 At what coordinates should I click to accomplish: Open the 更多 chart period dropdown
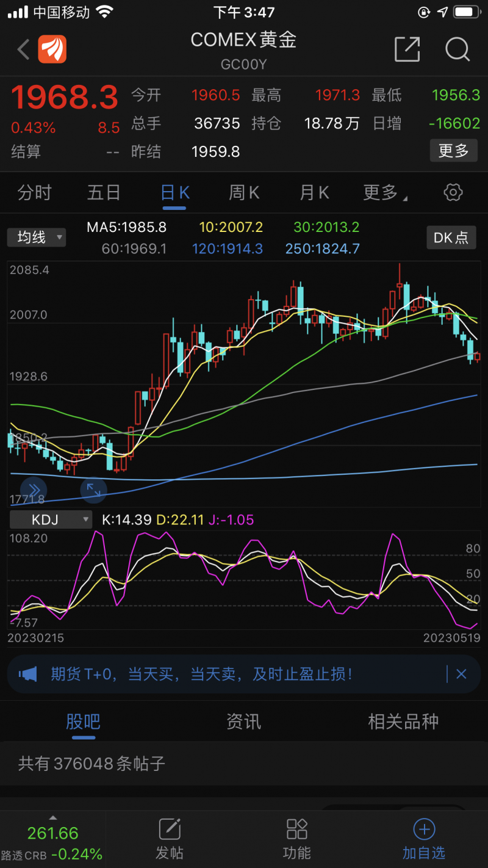click(x=386, y=193)
